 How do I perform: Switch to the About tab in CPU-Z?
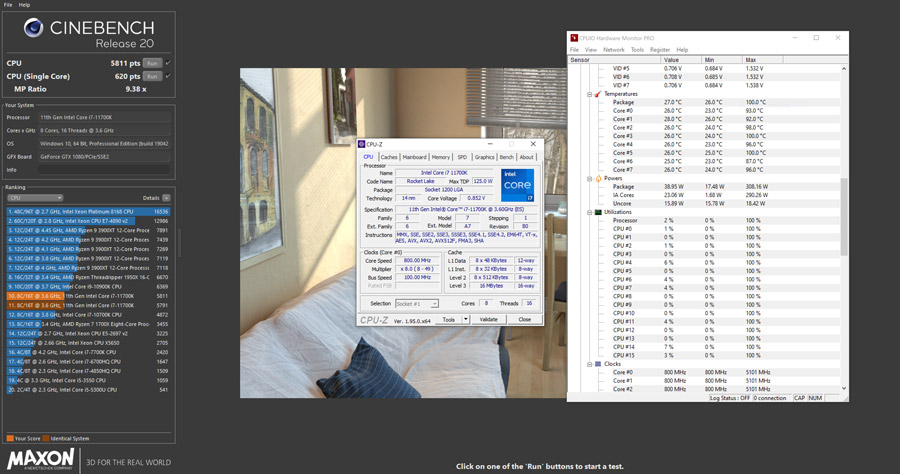coord(526,157)
